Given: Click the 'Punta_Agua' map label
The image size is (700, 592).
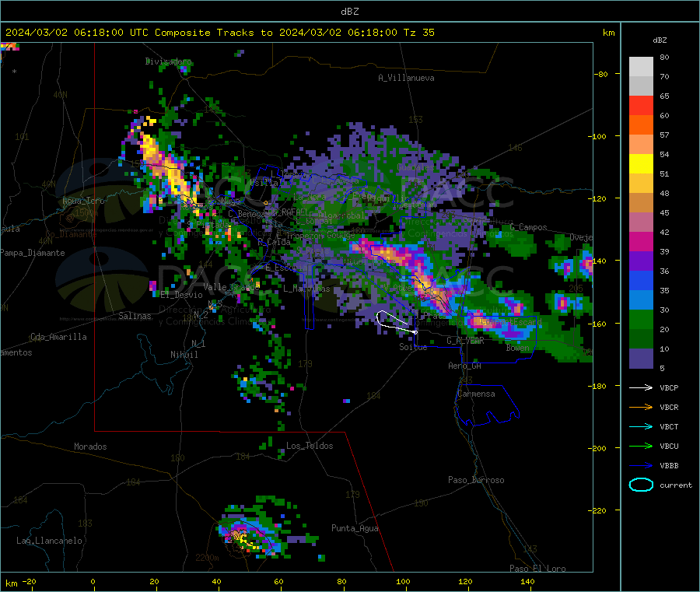Looking at the screenshot, I should [x=355, y=528].
